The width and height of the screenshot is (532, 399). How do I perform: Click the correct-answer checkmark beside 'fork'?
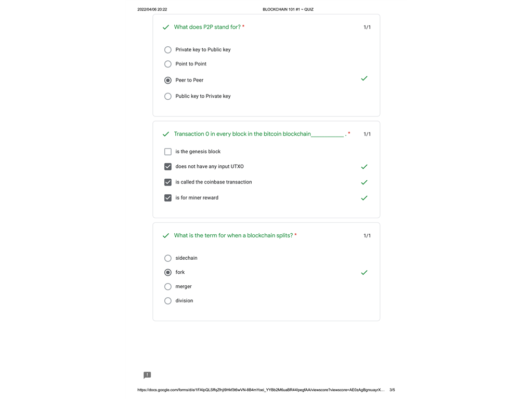click(364, 272)
